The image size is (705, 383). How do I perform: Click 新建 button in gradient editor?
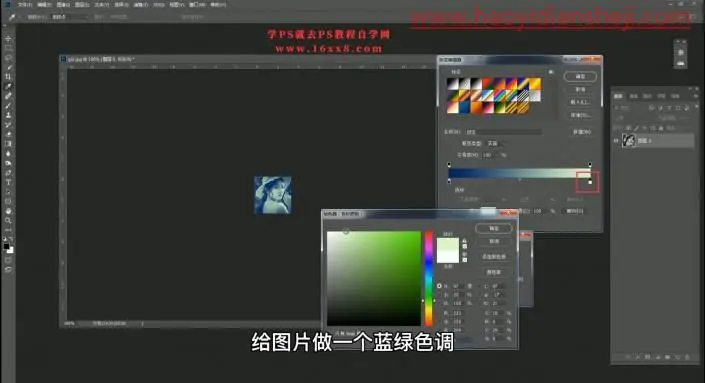pos(582,132)
